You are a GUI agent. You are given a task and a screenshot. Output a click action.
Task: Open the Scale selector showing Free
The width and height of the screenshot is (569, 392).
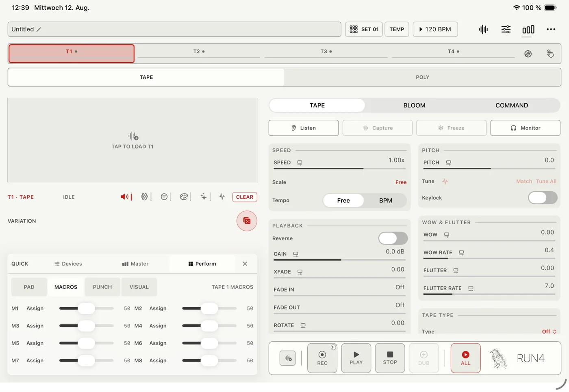(x=401, y=182)
